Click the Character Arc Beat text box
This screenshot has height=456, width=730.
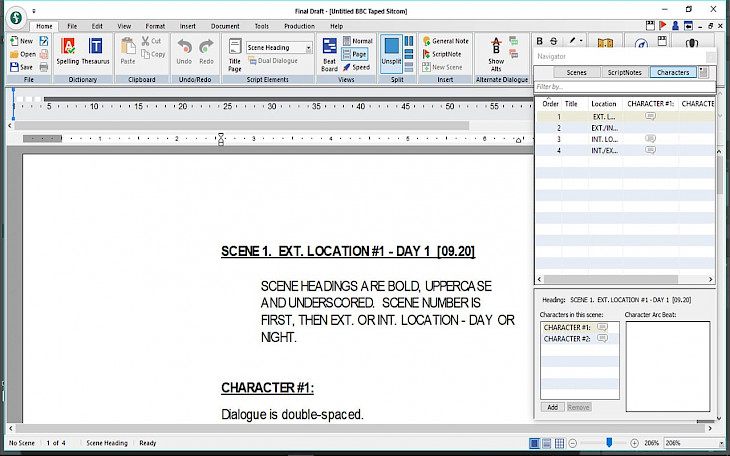coord(668,366)
